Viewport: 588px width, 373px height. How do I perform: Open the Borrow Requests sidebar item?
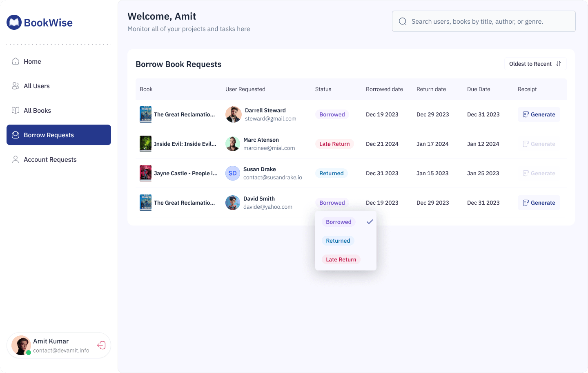tap(59, 135)
